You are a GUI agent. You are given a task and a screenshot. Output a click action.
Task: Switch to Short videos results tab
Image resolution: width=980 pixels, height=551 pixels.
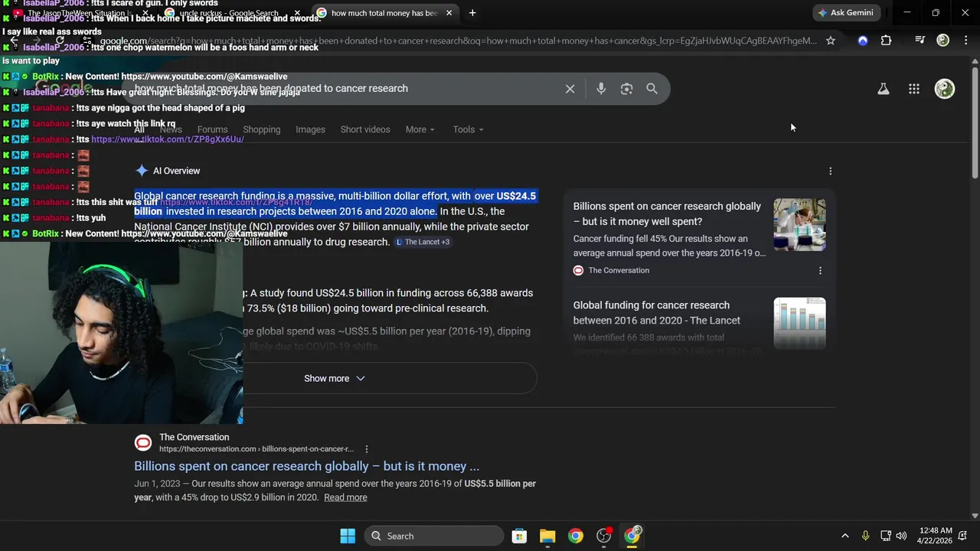(x=365, y=129)
